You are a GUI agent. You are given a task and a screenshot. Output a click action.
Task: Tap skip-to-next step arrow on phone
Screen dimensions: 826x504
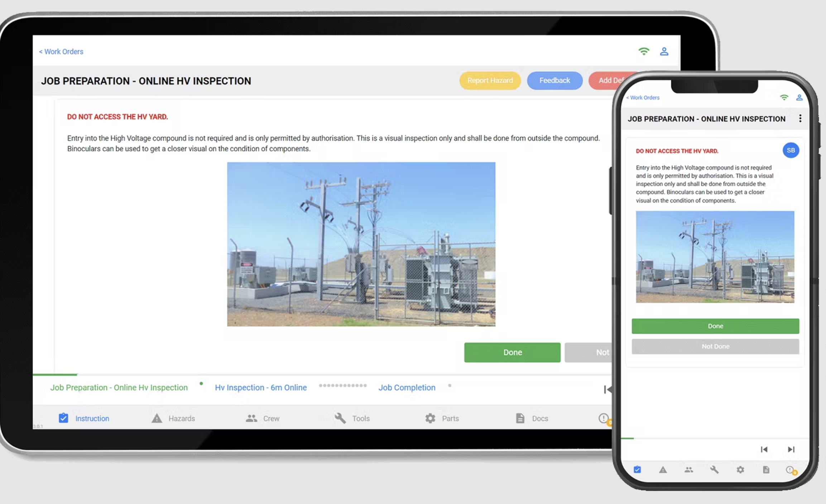click(791, 449)
